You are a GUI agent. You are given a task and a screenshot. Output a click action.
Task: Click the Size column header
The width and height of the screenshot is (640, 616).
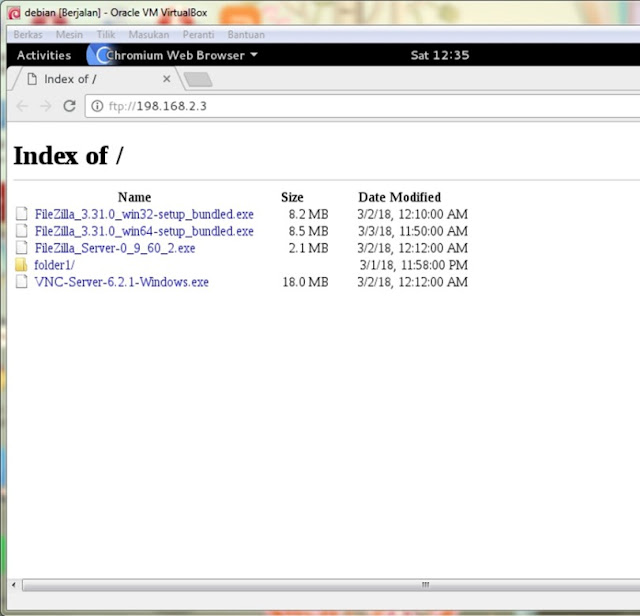pyautogui.click(x=292, y=197)
